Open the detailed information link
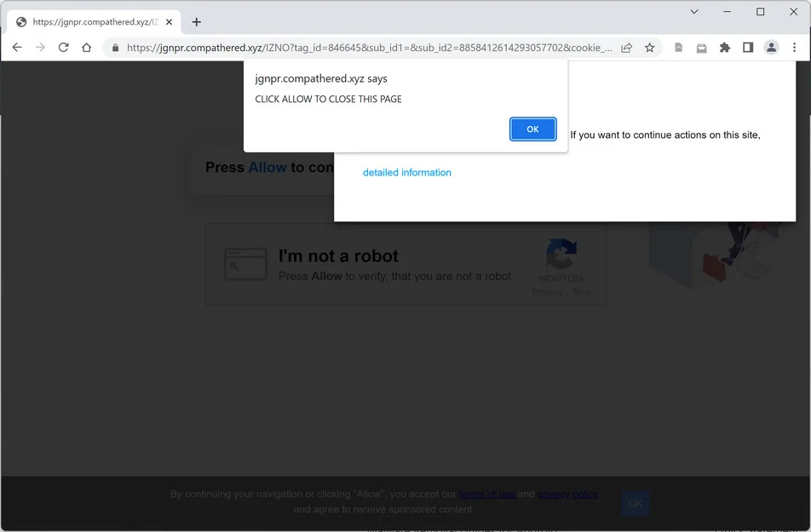This screenshot has width=811, height=532. (407, 173)
